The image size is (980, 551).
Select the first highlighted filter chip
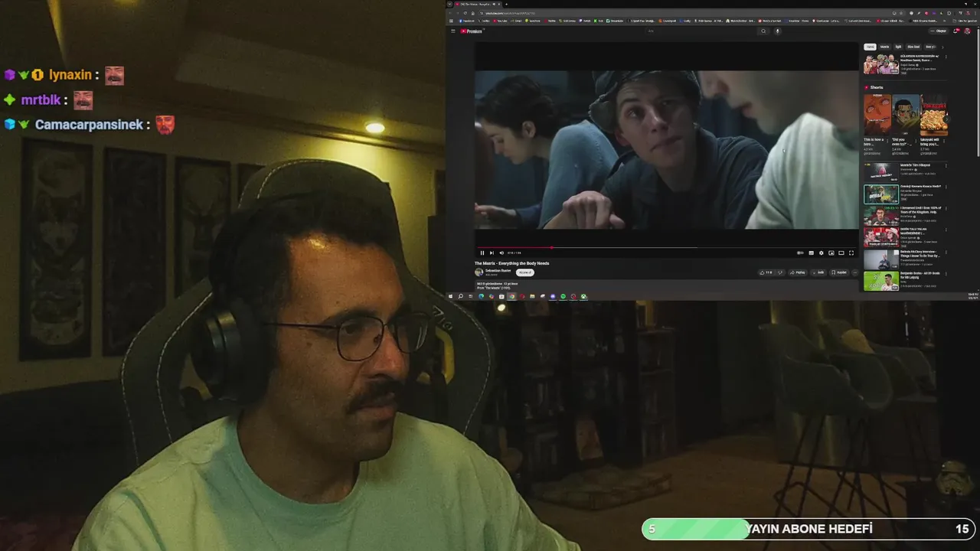(870, 47)
